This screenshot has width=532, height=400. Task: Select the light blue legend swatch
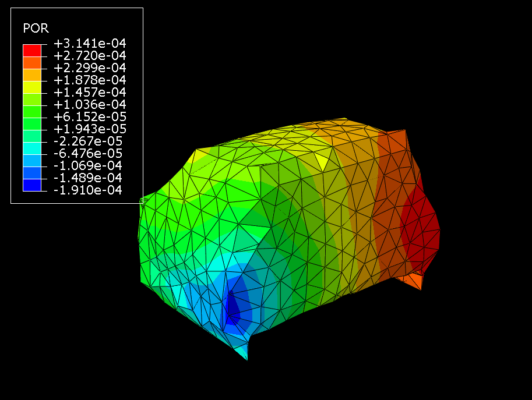[x=32, y=160]
